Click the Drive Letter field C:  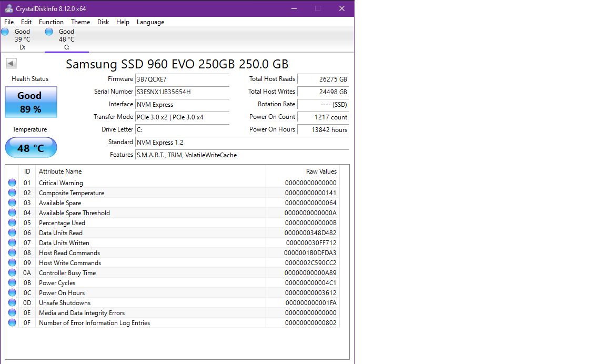(x=182, y=130)
